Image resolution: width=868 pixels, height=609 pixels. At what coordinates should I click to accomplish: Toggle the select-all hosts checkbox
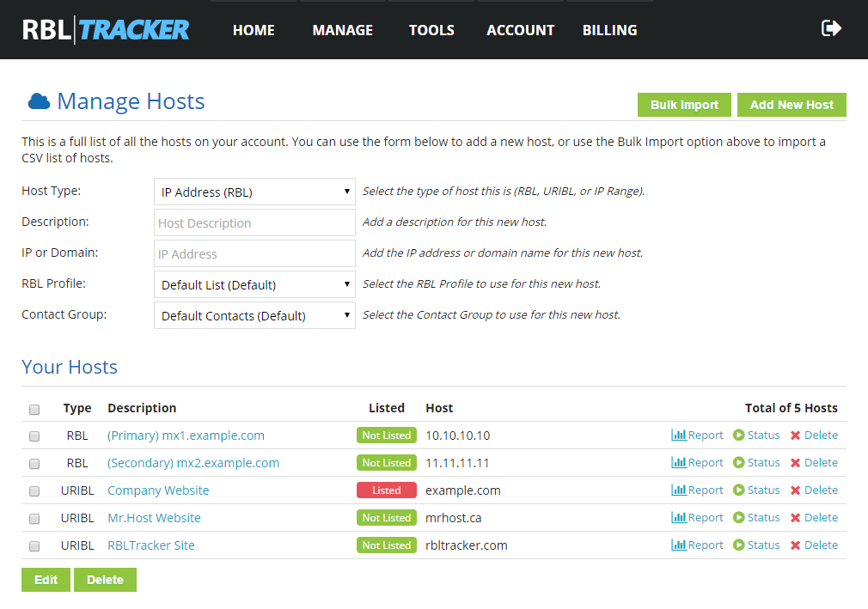(x=34, y=410)
